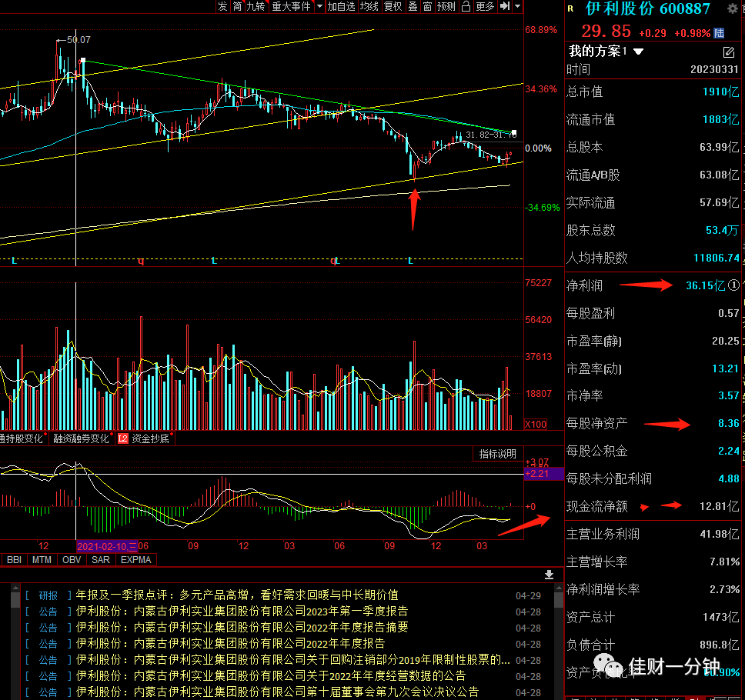This screenshot has height=700, width=745.
Task: Click 加自选 to add stock to watchlist
Action: [x=341, y=6]
